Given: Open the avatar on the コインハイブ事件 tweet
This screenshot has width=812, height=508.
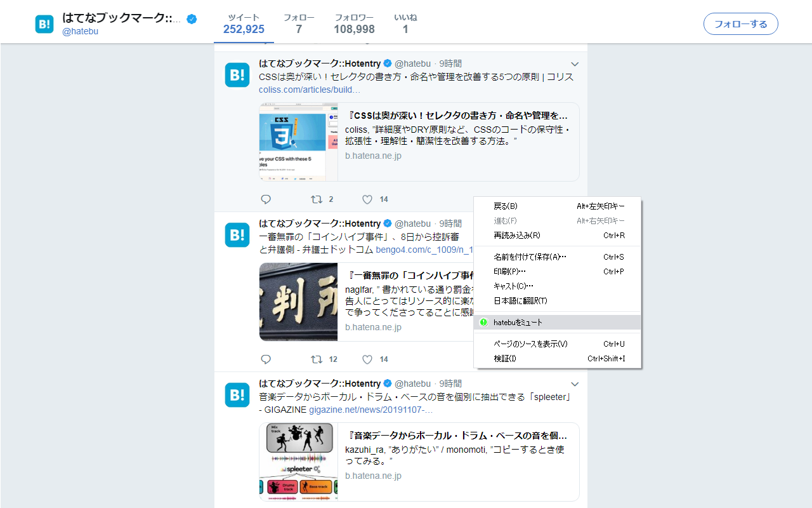Looking at the screenshot, I should tap(237, 235).
